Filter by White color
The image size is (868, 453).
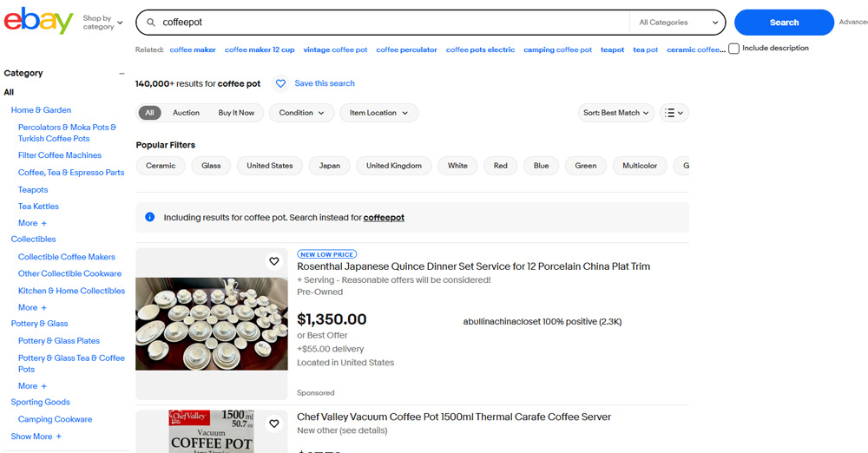[457, 166]
